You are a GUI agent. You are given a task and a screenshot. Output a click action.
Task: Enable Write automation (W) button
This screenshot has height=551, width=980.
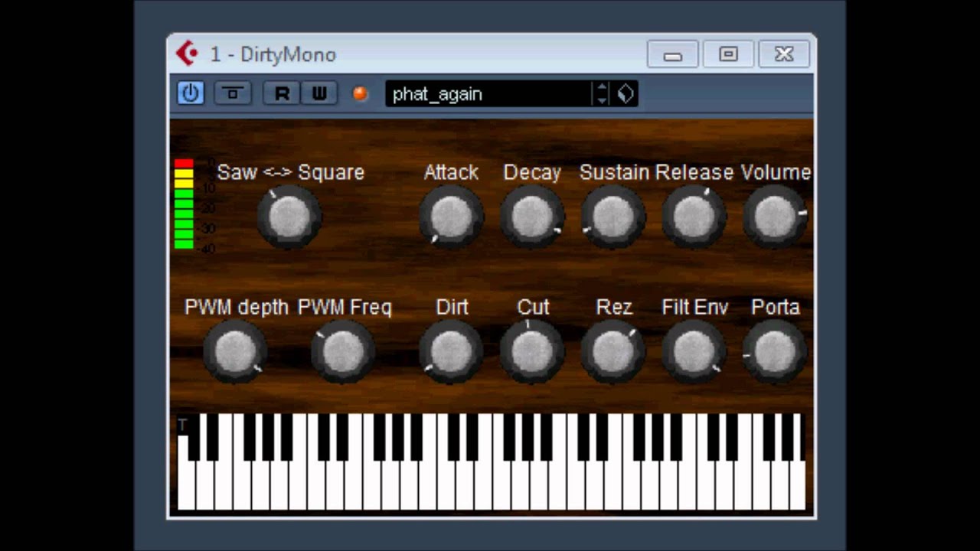(x=319, y=93)
